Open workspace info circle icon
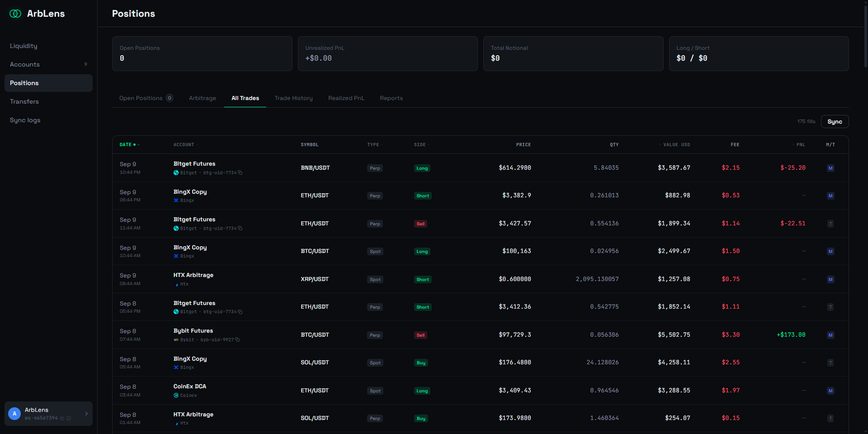868x434 pixels. [69, 418]
